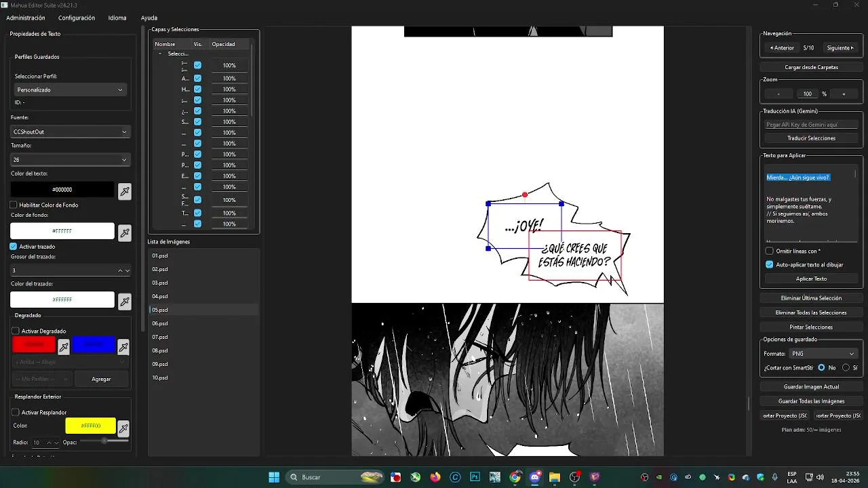Image resolution: width=868 pixels, height=488 pixels.
Task: Open the Idioma menu
Action: click(117, 18)
